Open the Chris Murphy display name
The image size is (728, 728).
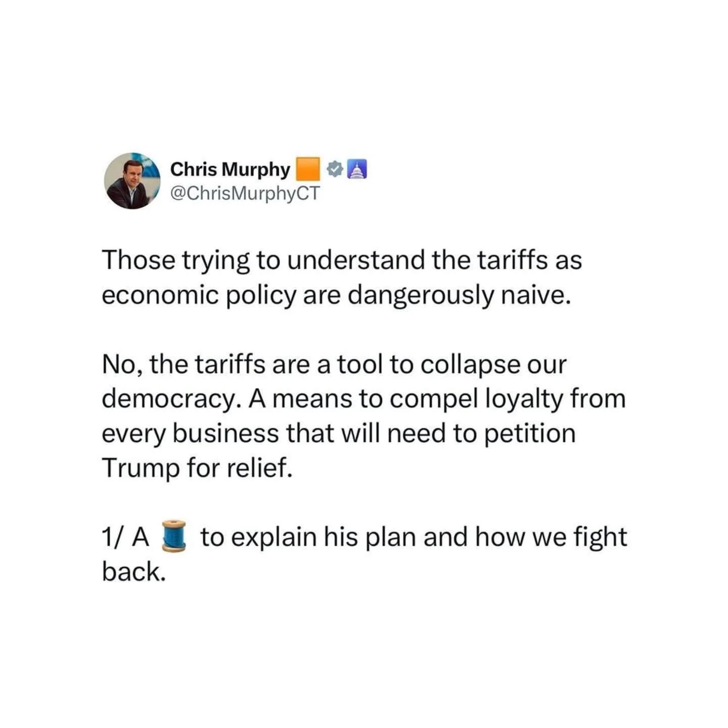[230, 169]
